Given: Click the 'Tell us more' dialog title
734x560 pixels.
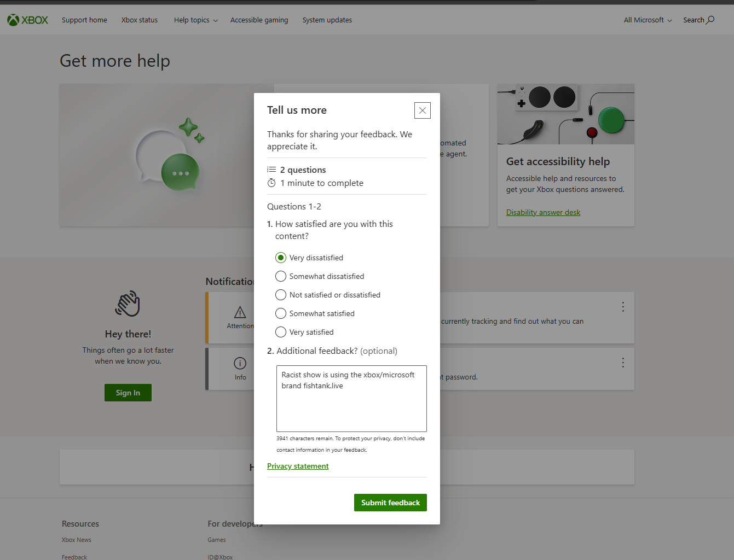Looking at the screenshot, I should click(x=297, y=110).
